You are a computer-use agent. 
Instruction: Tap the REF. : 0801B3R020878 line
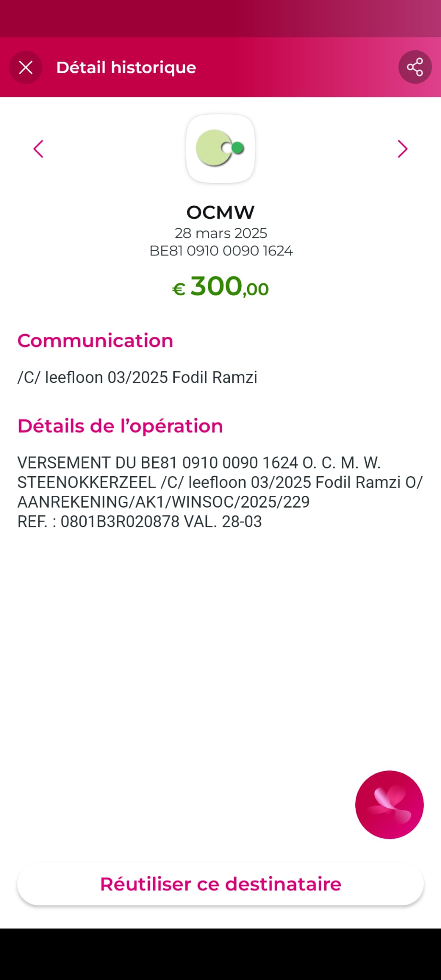pos(139,521)
